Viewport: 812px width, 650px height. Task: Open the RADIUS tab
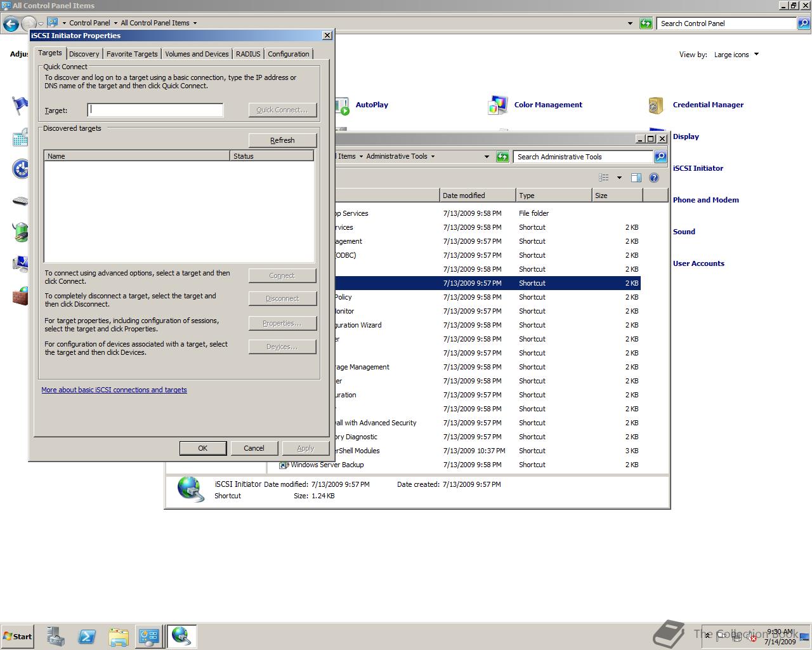(x=248, y=54)
